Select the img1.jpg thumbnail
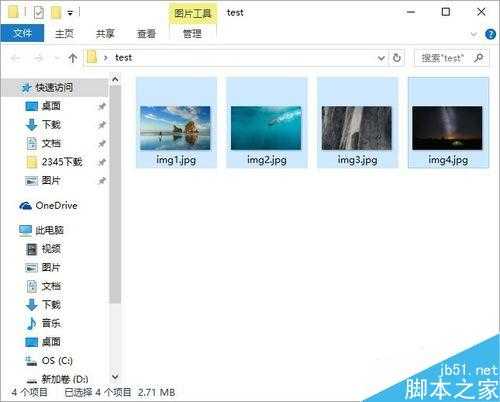 tap(175, 128)
